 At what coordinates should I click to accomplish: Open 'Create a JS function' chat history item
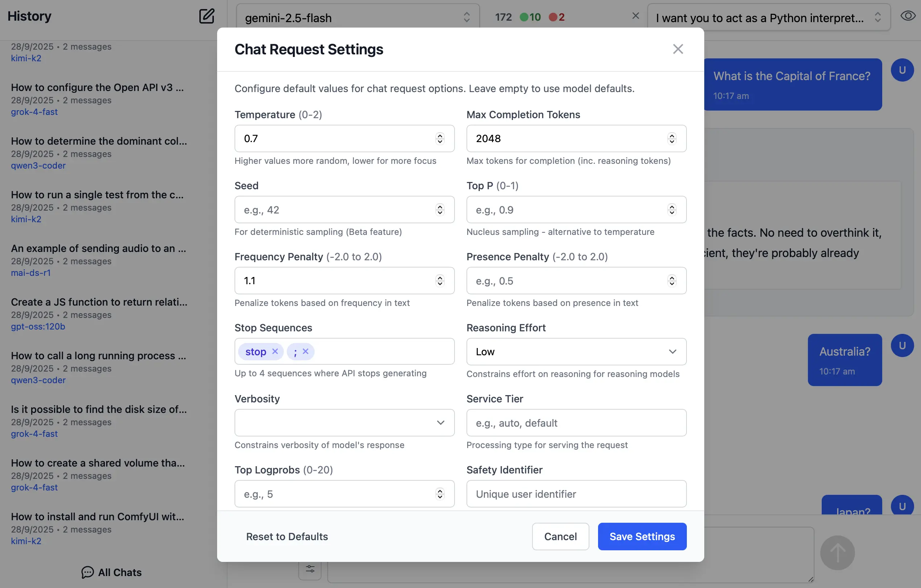click(99, 302)
